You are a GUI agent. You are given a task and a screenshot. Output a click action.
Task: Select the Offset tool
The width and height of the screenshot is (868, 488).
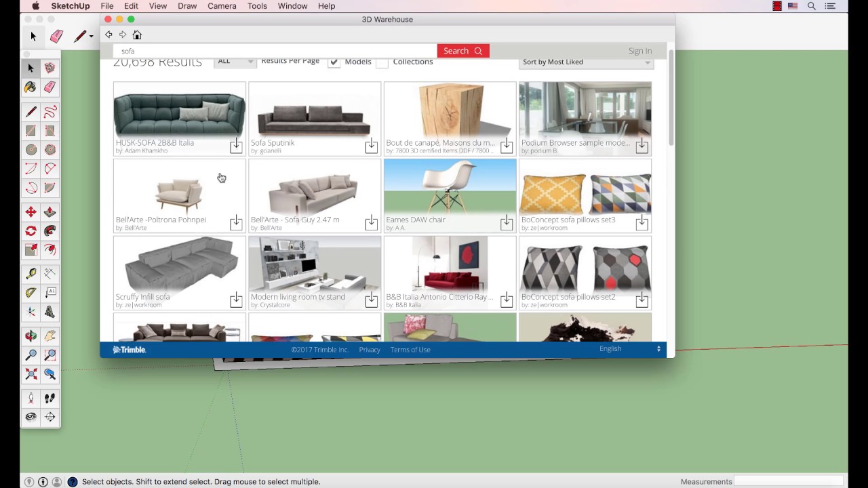(x=50, y=250)
